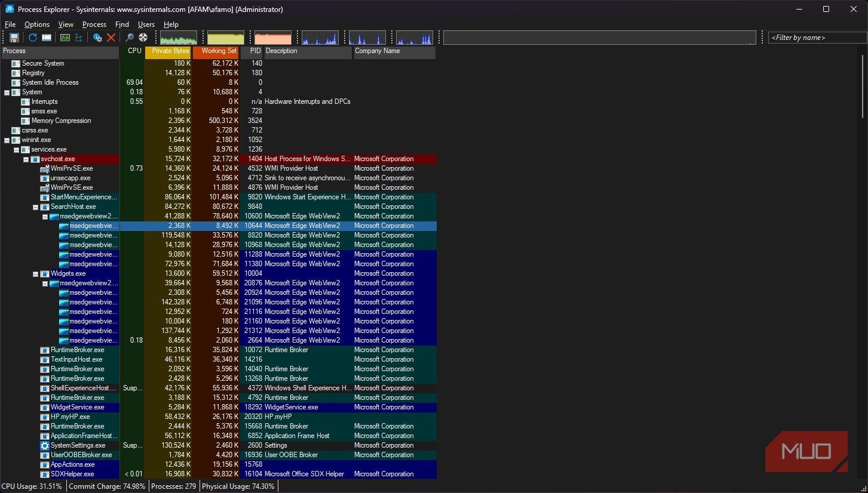
Task: Open the Process menu
Action: click(94, 24)
